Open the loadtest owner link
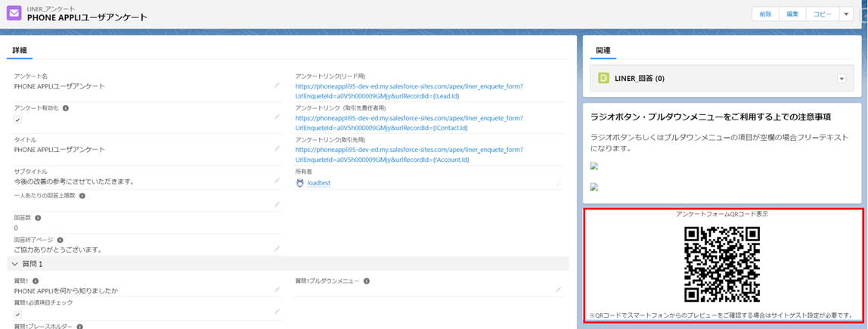 point(319,183)
